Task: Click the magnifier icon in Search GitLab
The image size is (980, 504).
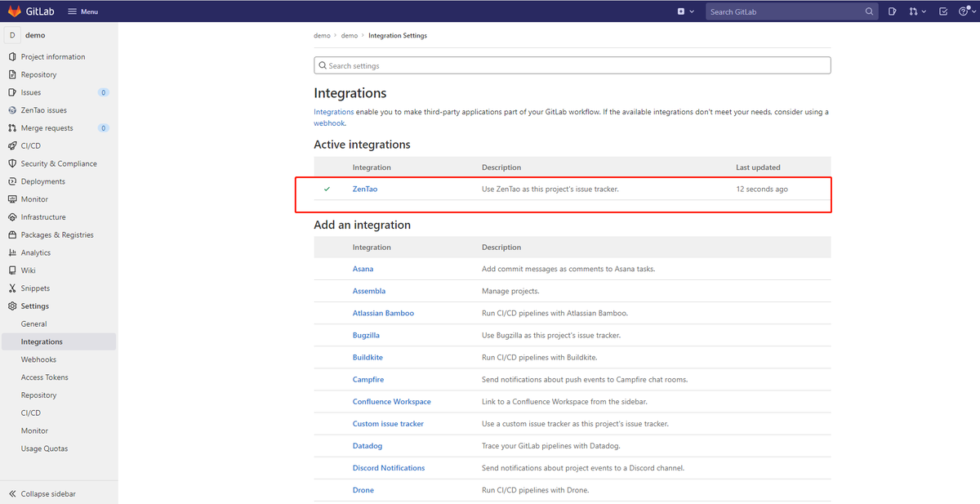Action: 870,11
